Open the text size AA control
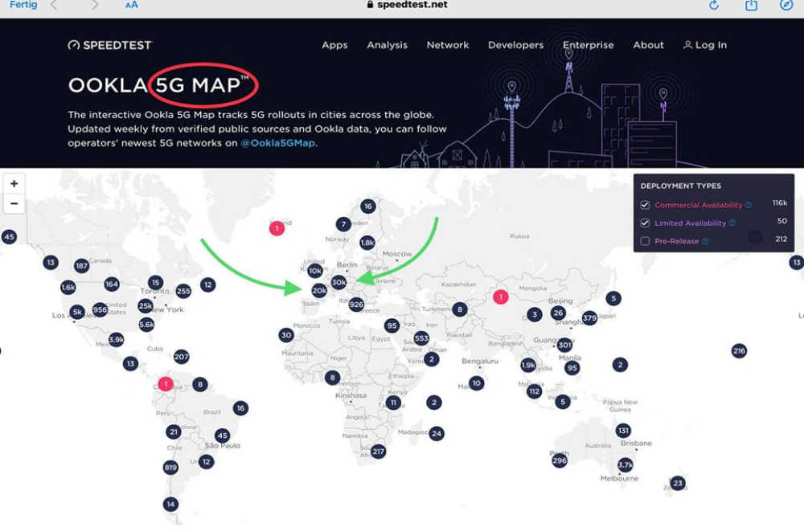 (131, 5)
